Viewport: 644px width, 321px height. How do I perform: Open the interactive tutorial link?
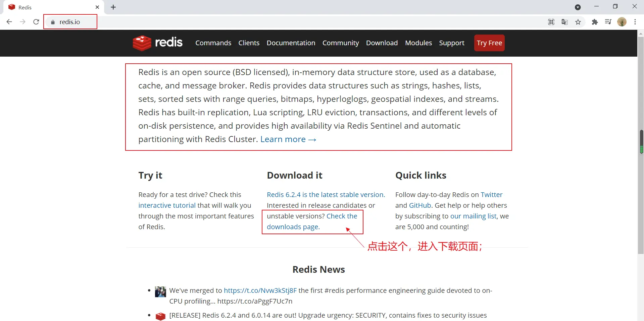[167, 205]
